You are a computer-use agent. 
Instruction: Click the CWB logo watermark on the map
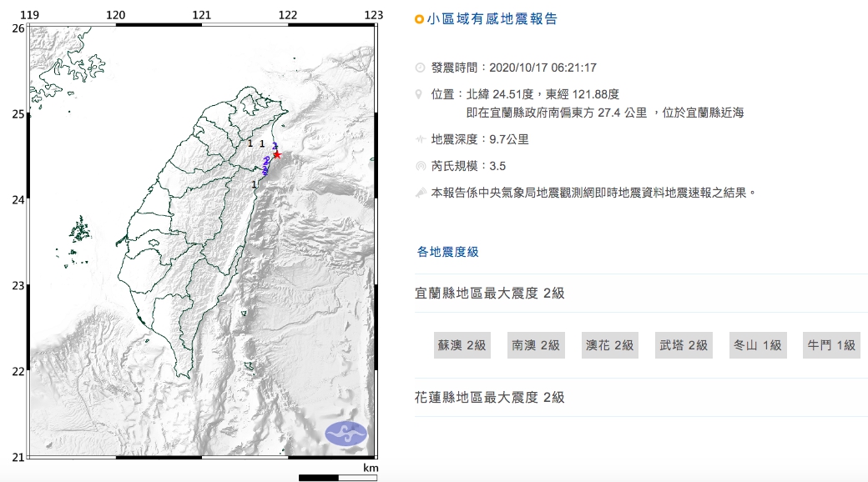pos(346,433)
